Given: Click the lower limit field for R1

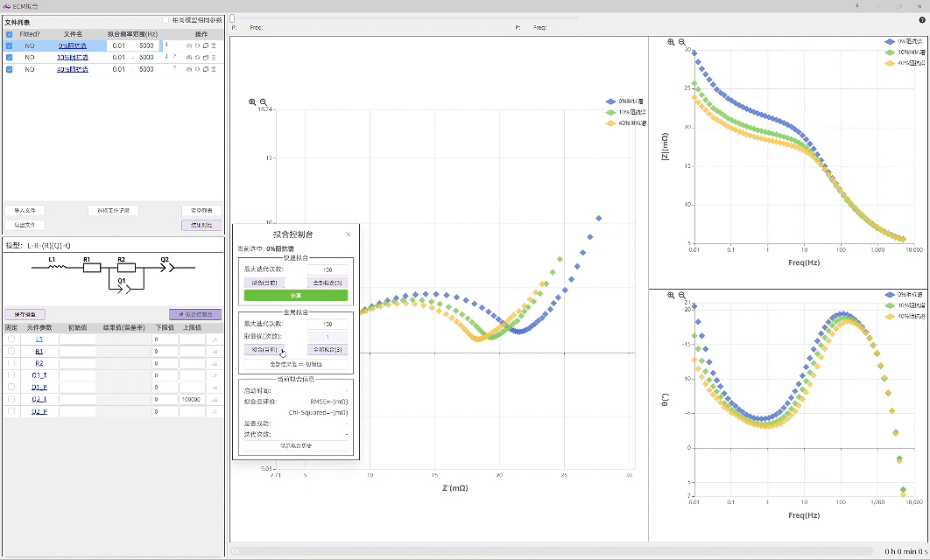Looking at the screenshot, I should click(165, 352).
